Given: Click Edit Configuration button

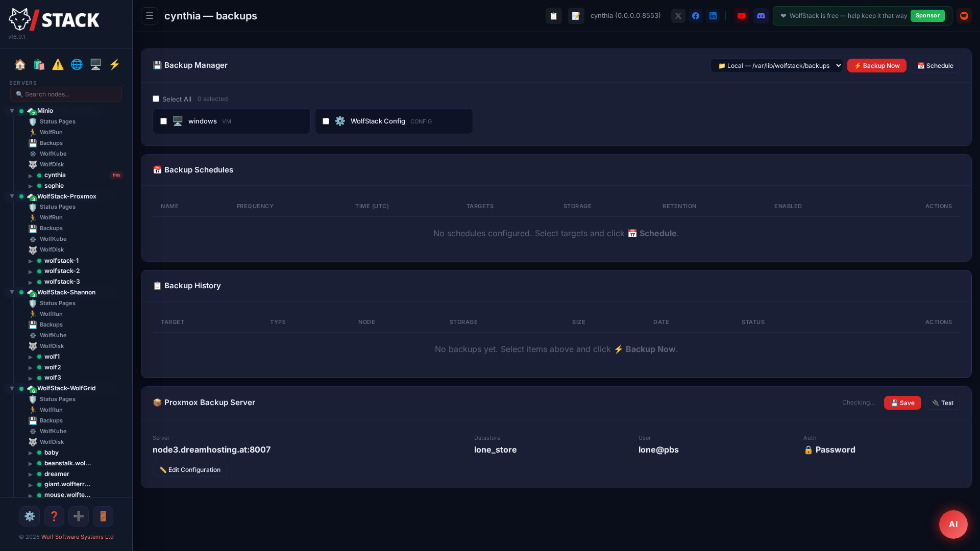Looking at the screenshot, I should 190,470.
